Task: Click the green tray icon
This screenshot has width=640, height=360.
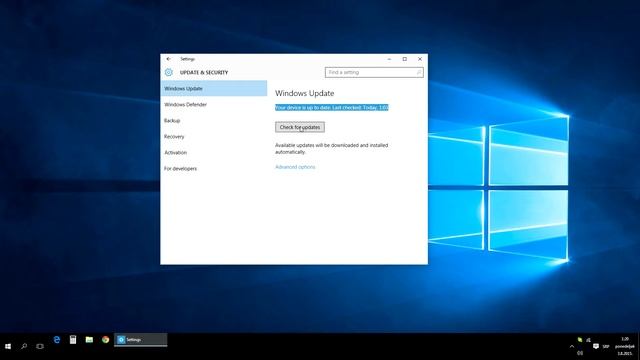Action: pos(580,340)
